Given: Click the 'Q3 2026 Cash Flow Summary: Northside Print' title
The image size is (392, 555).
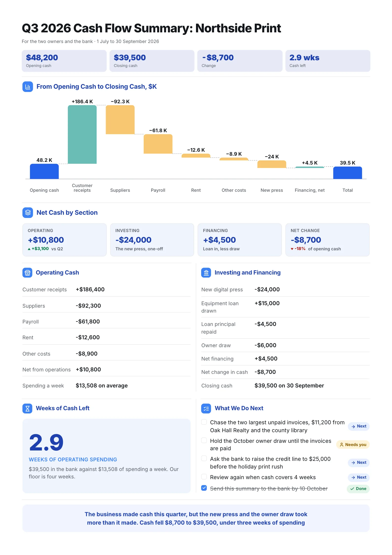Looking at the screenshot, I should click(152, 28).
